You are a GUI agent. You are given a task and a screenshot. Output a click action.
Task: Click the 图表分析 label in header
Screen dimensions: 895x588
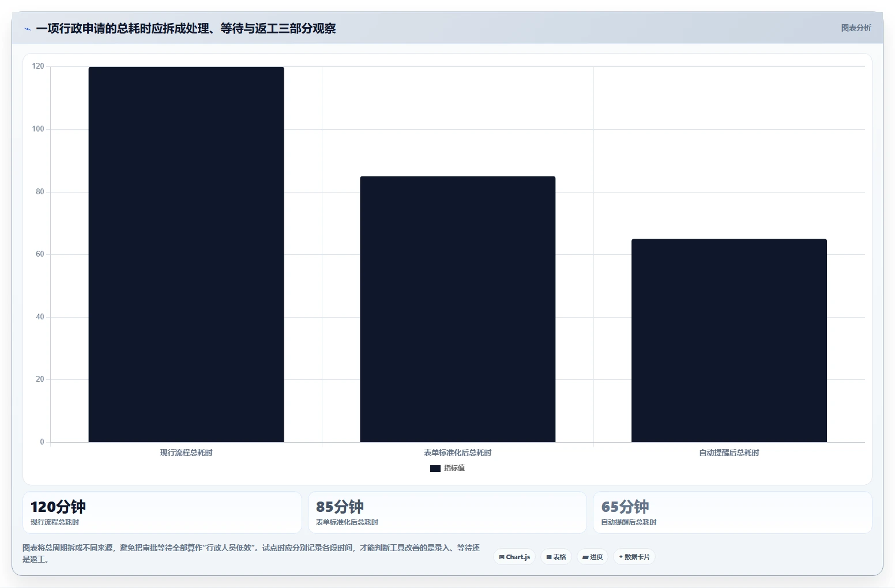856,28
